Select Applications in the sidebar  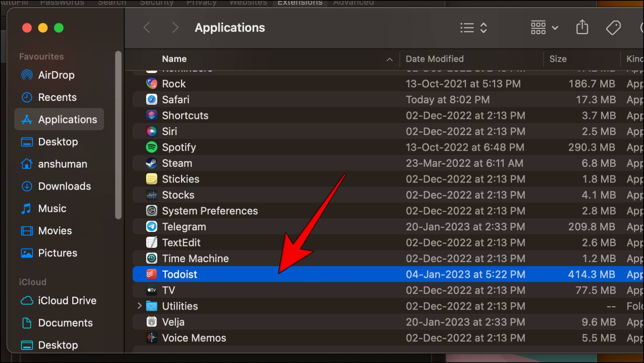coord(59,119)
